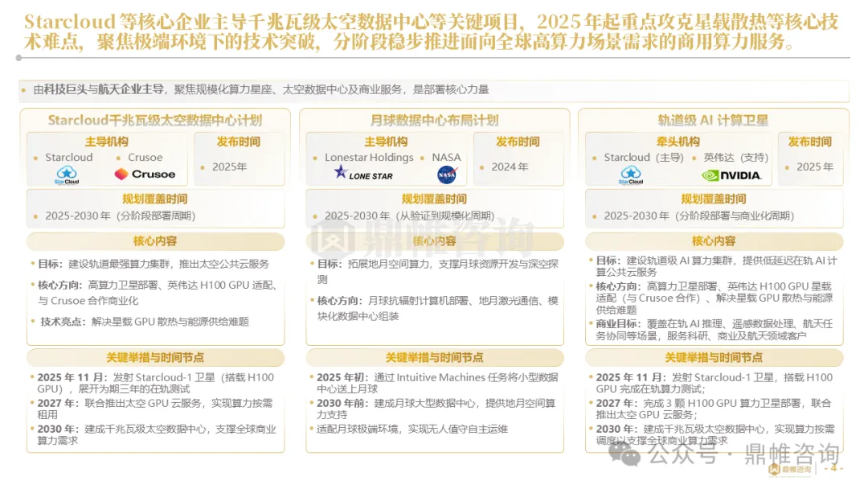Select bullet 2025 年 11 月 完成在轨算力测试
This screenshot has height=489, width=868.
pyautogui.click(x=714, y=383)
